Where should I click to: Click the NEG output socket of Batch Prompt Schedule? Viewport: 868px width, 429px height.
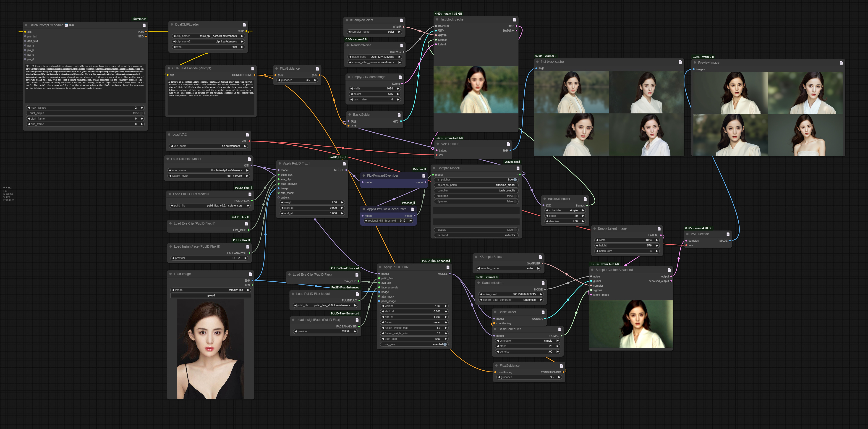146,36
